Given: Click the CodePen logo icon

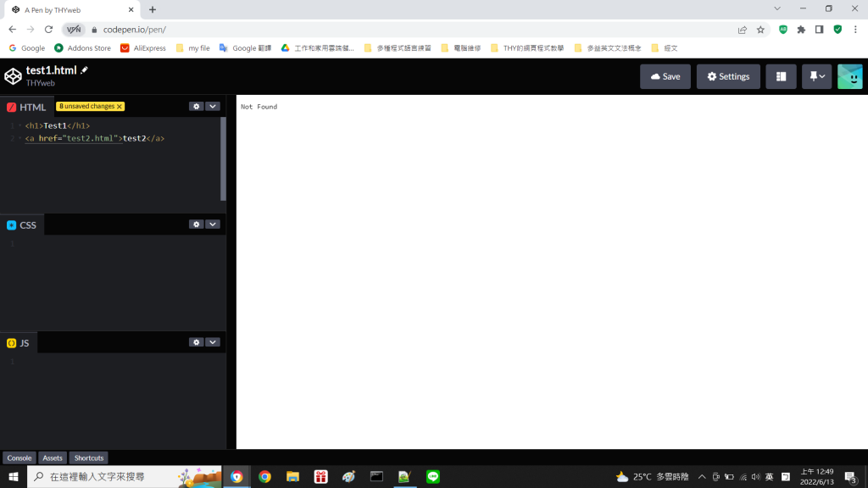Looking at the screenshot, I should coord(13,76).
